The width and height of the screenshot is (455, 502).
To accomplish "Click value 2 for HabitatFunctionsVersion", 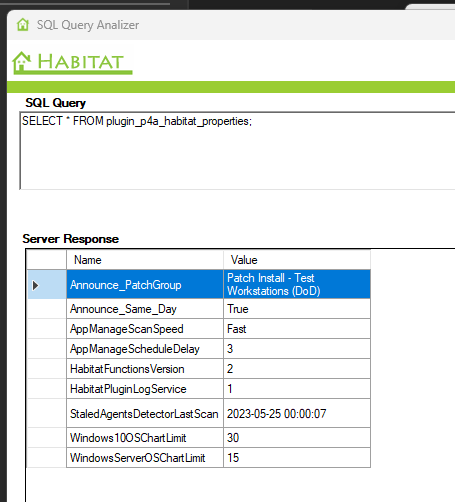I will tap(297, 369).
